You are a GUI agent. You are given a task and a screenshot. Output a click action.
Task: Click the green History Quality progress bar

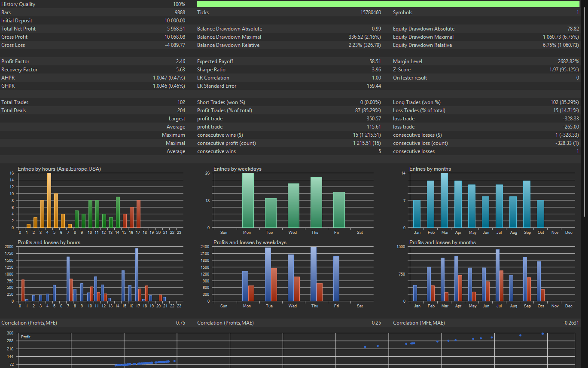(x=388, y=4)
